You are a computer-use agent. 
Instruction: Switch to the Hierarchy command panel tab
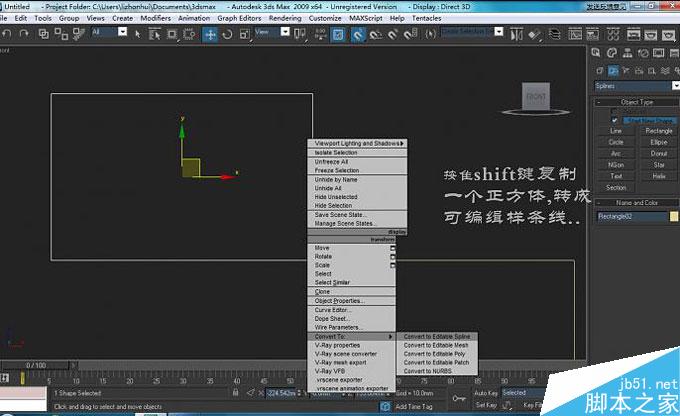(628, 53)
